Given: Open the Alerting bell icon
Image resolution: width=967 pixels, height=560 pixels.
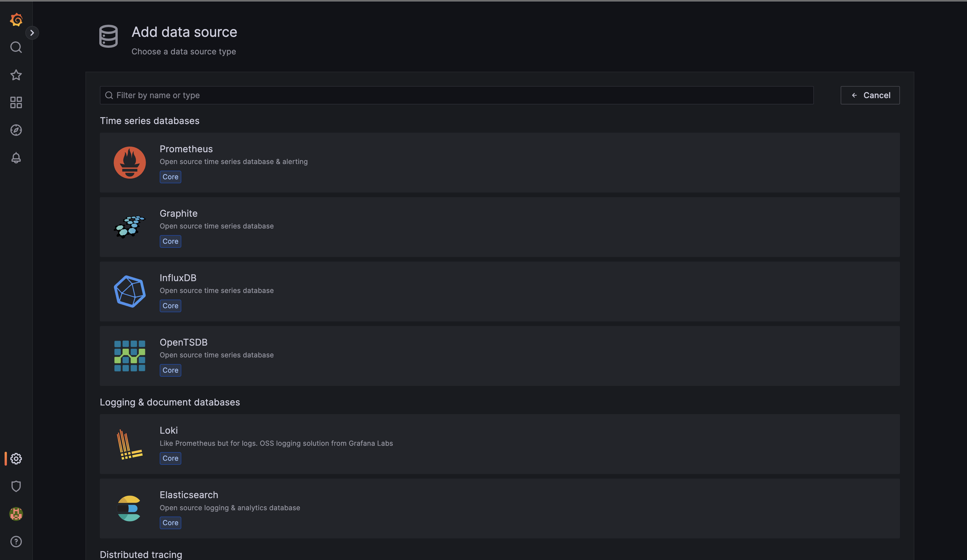Looking at the screenshot, I should [16, 158].
